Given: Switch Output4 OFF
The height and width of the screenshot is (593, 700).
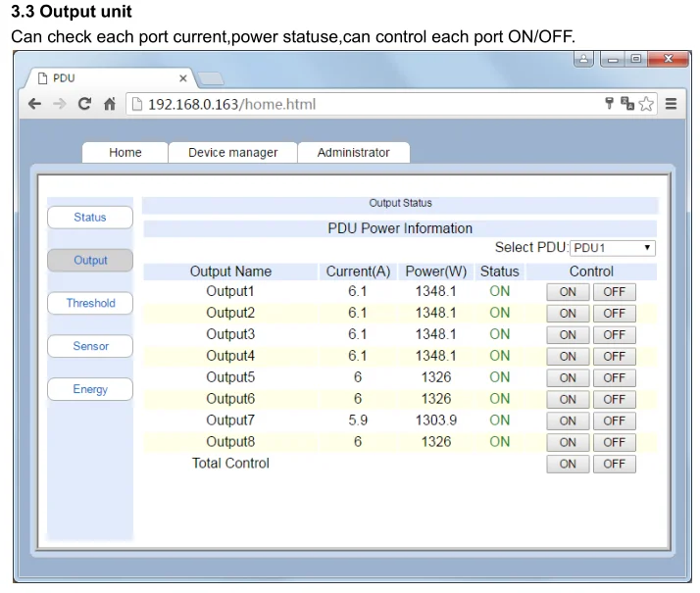Looking at the screenshot, I should click(614, 357).
